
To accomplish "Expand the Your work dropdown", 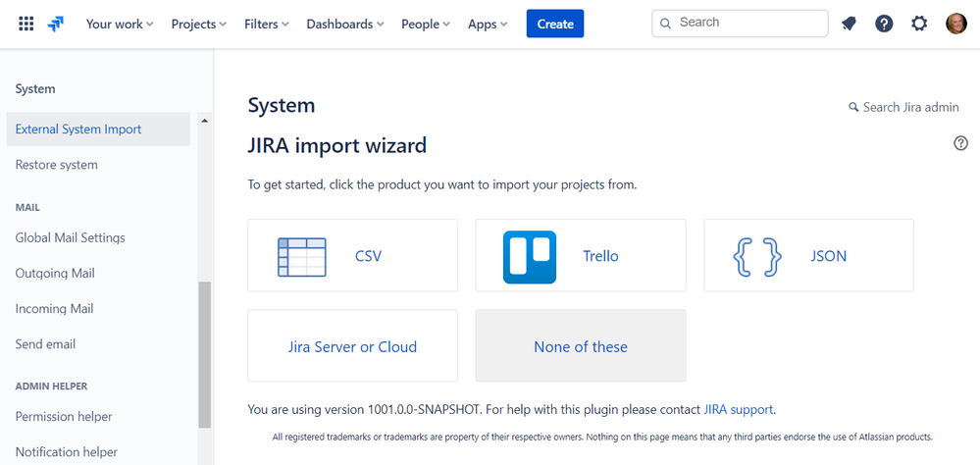I will pos(120,25).
